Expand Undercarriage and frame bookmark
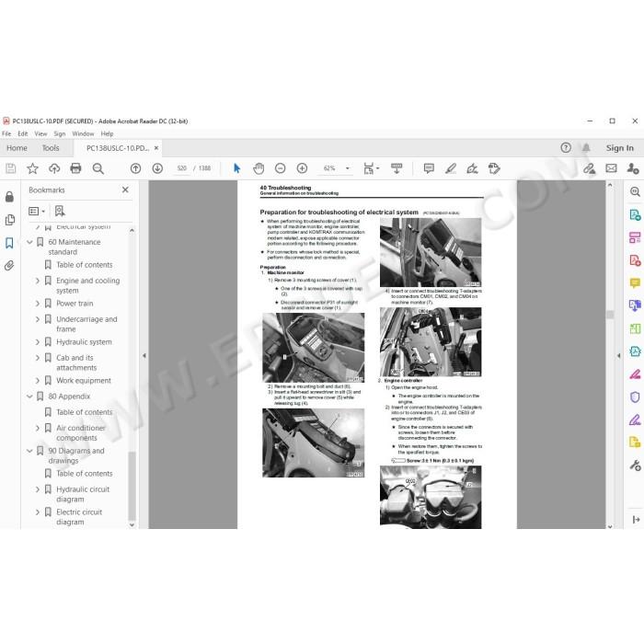This screenshot has height=644, width=644. [x=38, y=319]
